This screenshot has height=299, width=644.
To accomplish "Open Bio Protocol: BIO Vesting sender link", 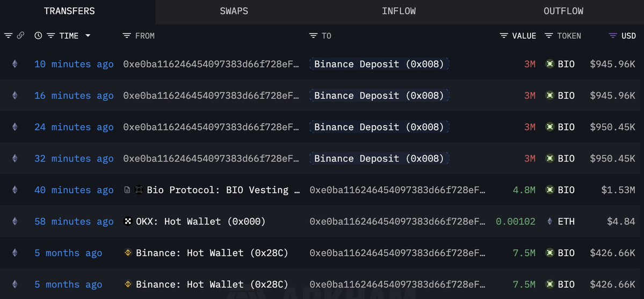I will 223,190.
